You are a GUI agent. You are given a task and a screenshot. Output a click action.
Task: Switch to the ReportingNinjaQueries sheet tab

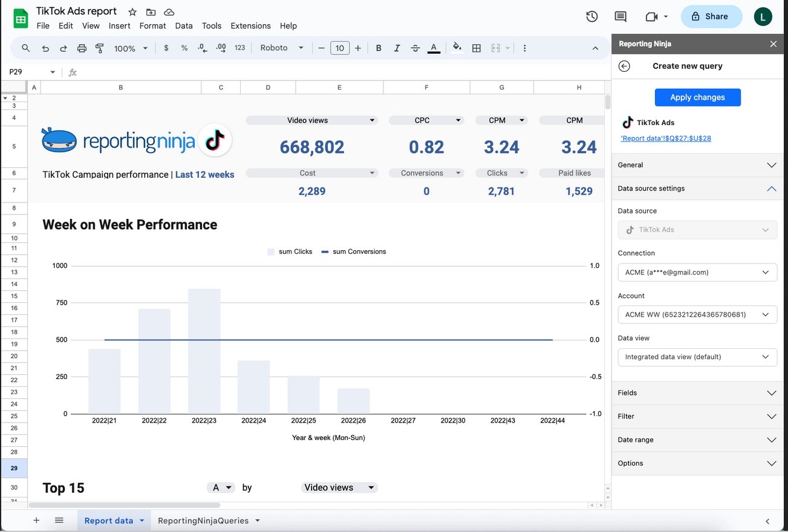click(x=209, y=521)
